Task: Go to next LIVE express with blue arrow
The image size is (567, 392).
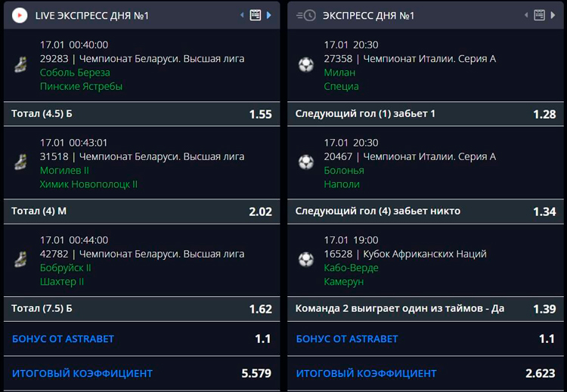Action: tap(268, 15)
